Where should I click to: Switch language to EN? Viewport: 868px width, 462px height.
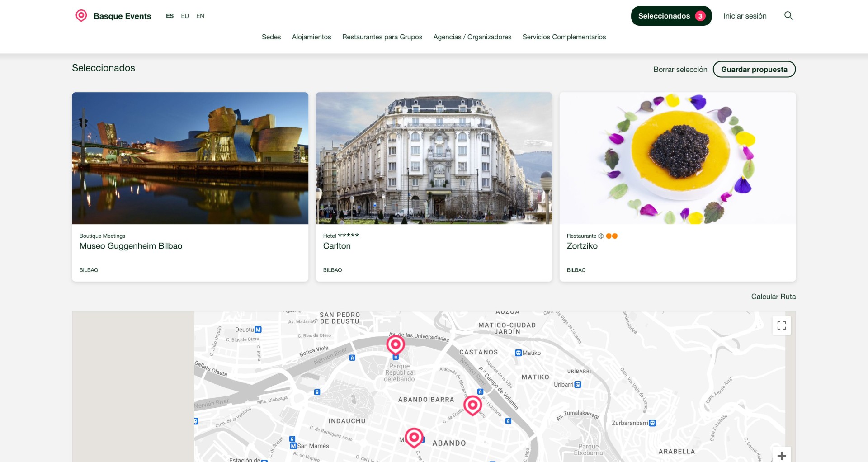[200, 16]
